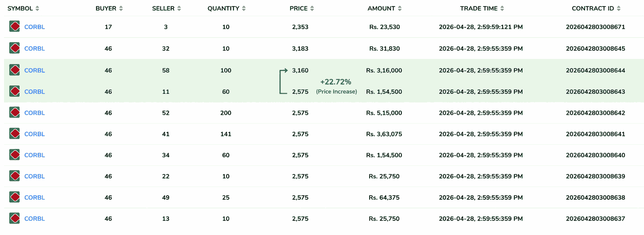Click the sort arrows beside the PRICE column
Viewport: 644px width, 235px height.
click(312, 8)
